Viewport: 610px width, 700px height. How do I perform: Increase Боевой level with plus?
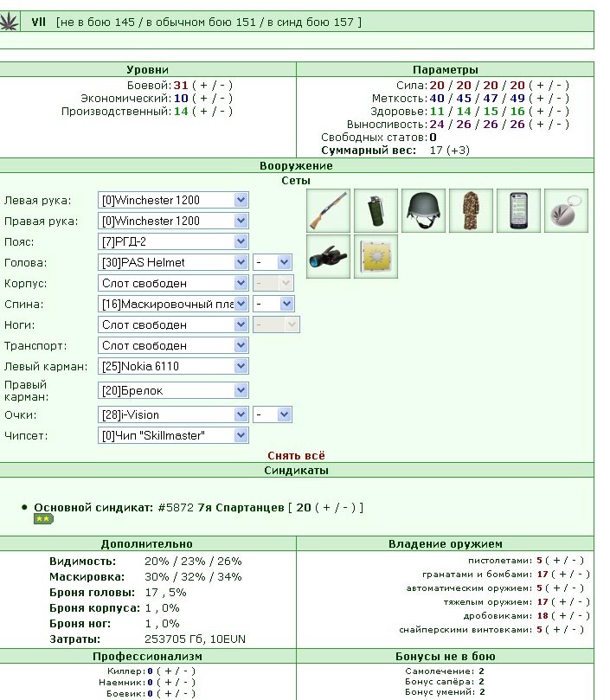coord(203,86)
